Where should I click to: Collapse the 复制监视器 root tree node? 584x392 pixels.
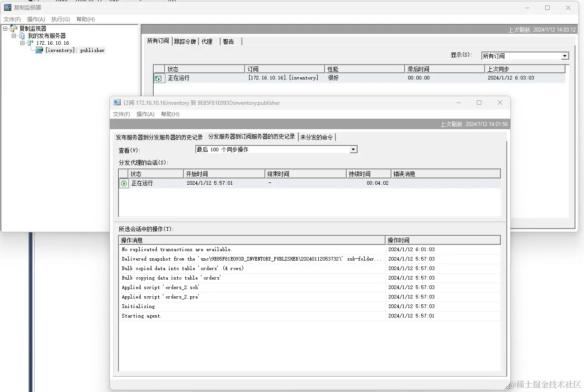[5, 28]
